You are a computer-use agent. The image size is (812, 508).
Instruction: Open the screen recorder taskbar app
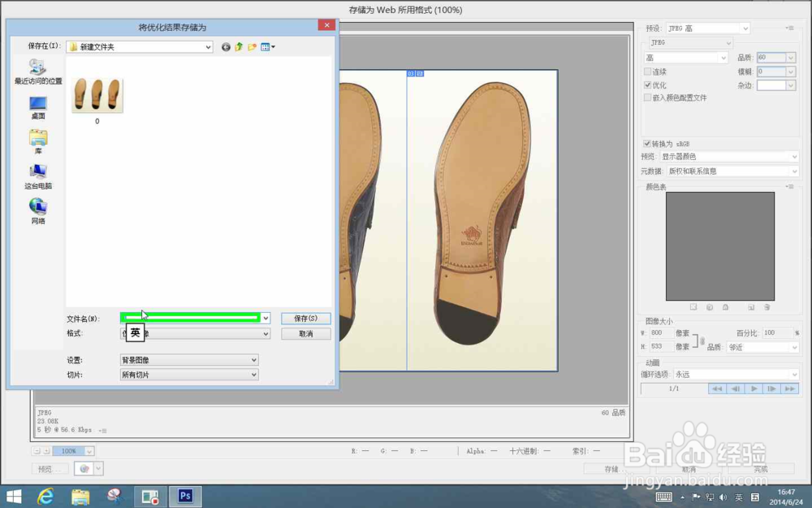(x=150, y=497)
